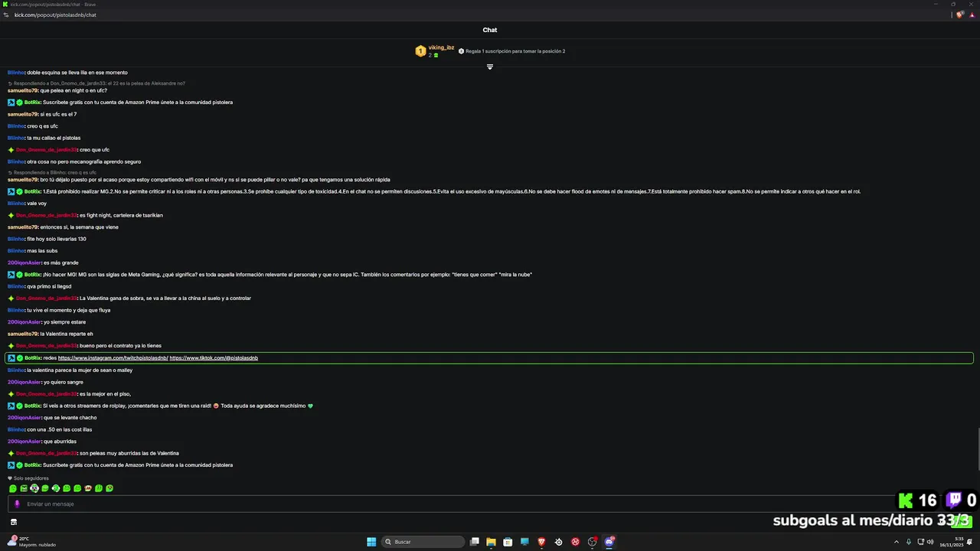The image size is (980, 551).
Task: Click the BotRix moderator badge in 'No hacer MG' message
Action: [x=11, y=275]
